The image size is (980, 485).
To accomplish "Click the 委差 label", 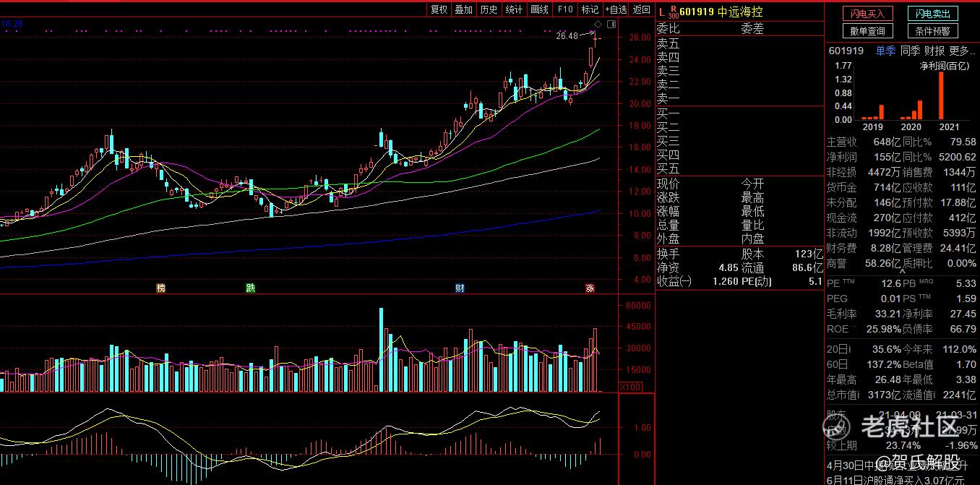I will coord(752,29).
